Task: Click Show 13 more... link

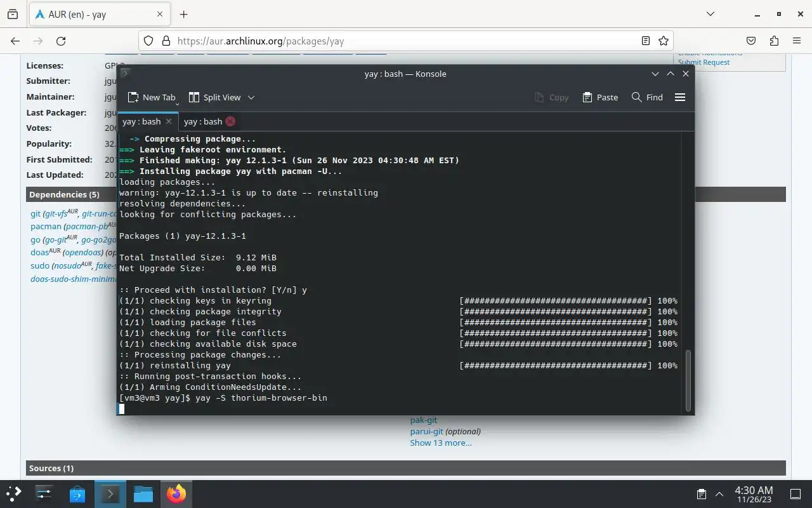Action: tap(441, 443)
